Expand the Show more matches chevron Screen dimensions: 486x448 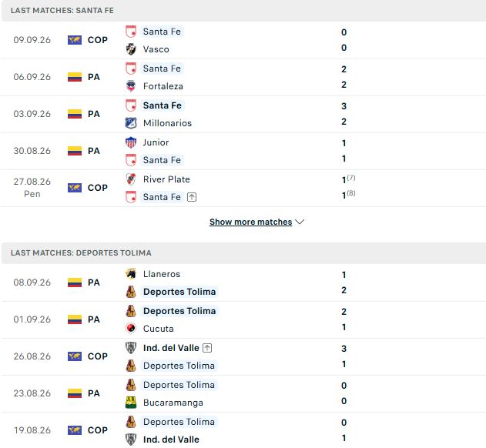(x=300, y=222)
